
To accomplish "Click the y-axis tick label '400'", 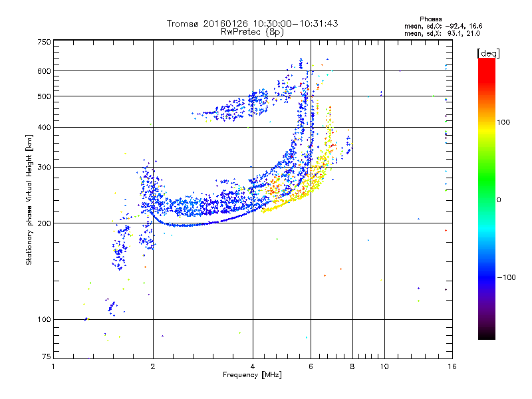I will [45, 128].
